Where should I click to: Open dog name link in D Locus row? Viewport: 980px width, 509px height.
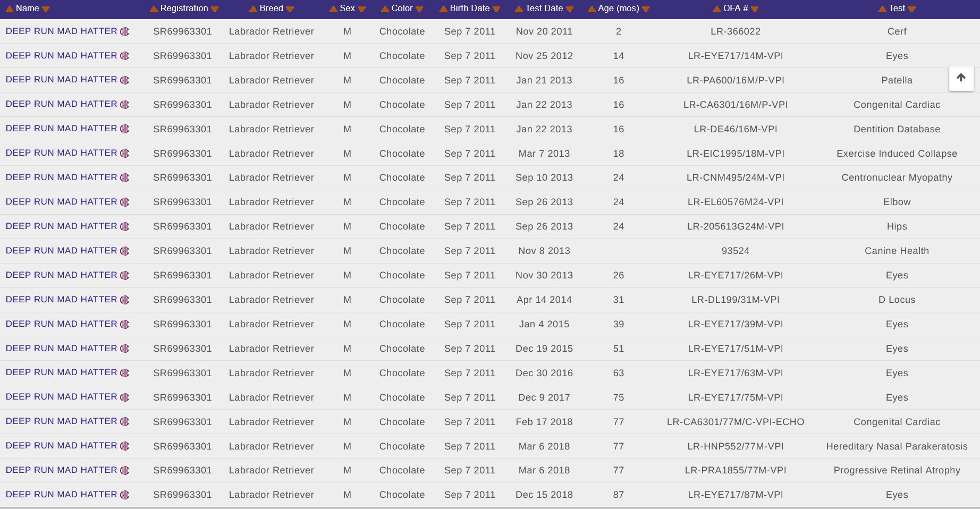[61, 300]
